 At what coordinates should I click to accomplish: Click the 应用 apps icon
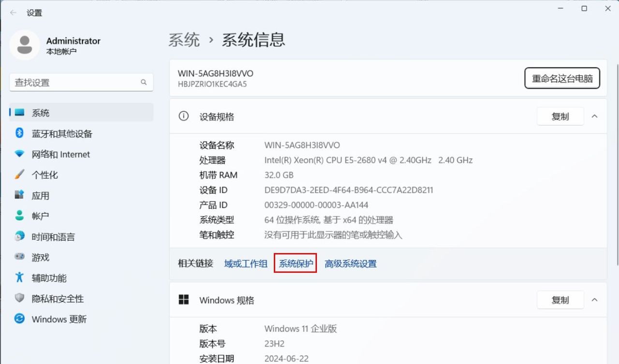point(19,195)
